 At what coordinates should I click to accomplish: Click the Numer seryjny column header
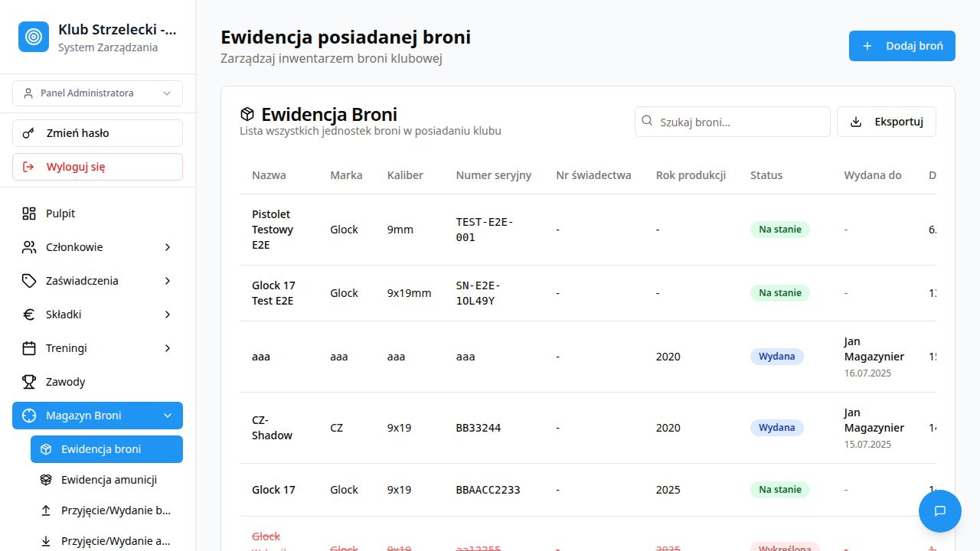point(494,175)
